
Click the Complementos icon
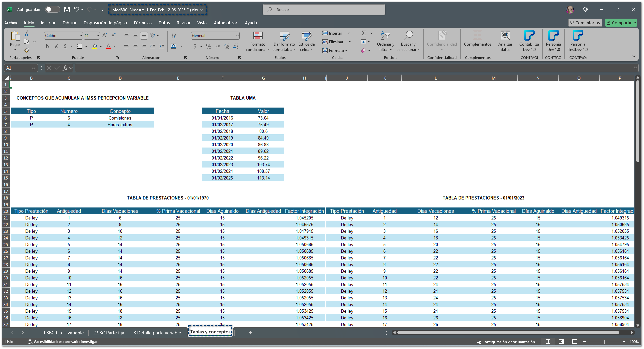pyautogui.click(x=477, y=36)
